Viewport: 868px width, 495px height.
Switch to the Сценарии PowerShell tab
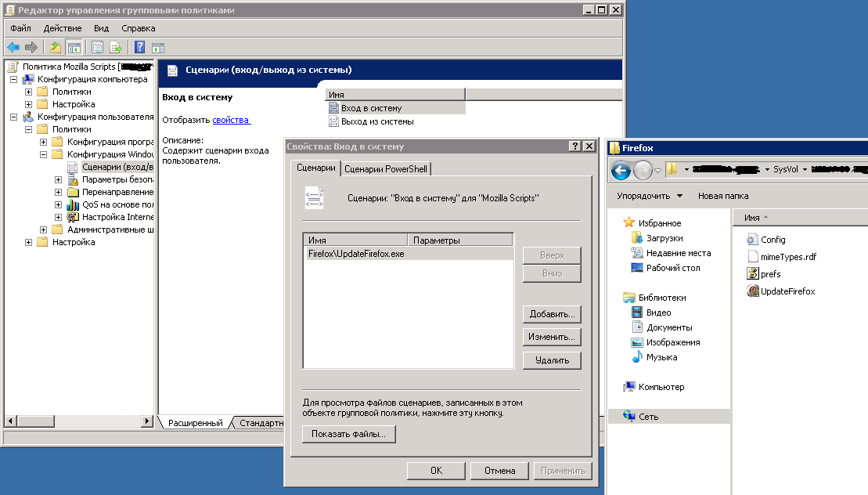(x=386, y=169)
